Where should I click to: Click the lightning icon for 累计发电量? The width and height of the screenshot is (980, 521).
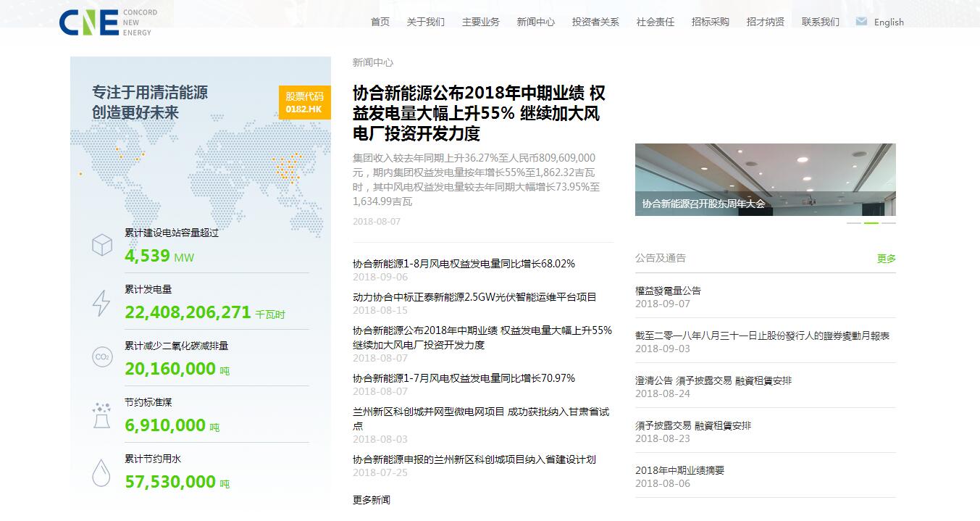click(x=100, y=304)
